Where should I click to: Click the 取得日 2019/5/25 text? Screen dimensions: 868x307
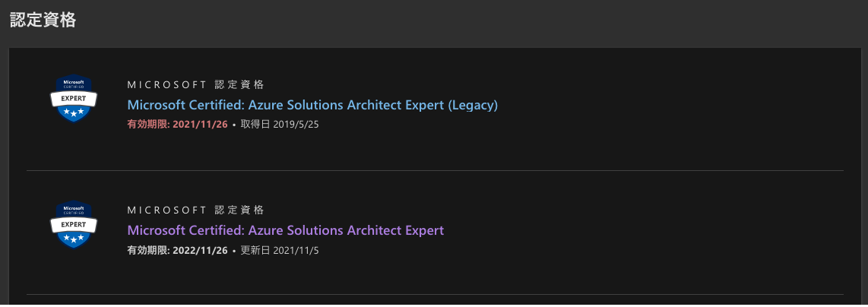(x=279, y=125)
